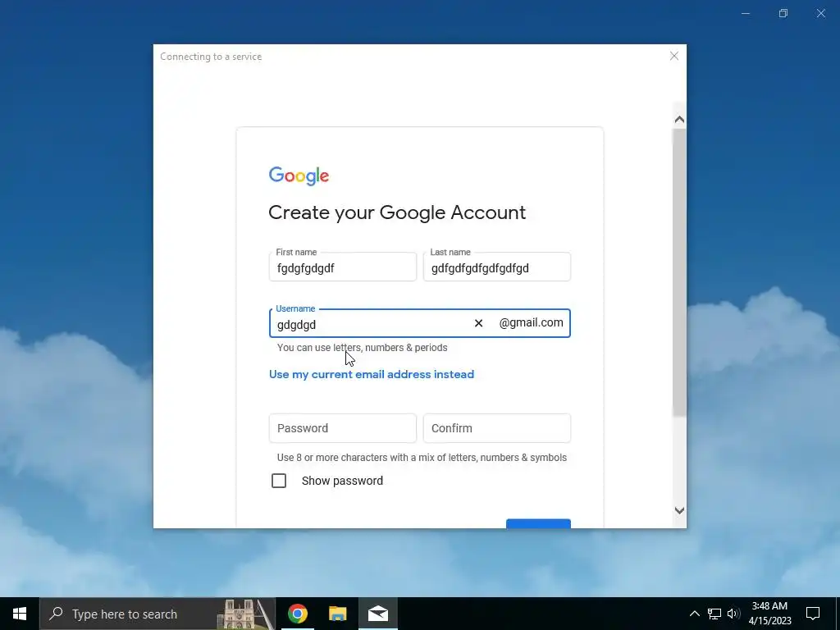Viewport: 840px width, 630px height.
Task: Select the Confirm password field
Action: [x=496, y=428]
